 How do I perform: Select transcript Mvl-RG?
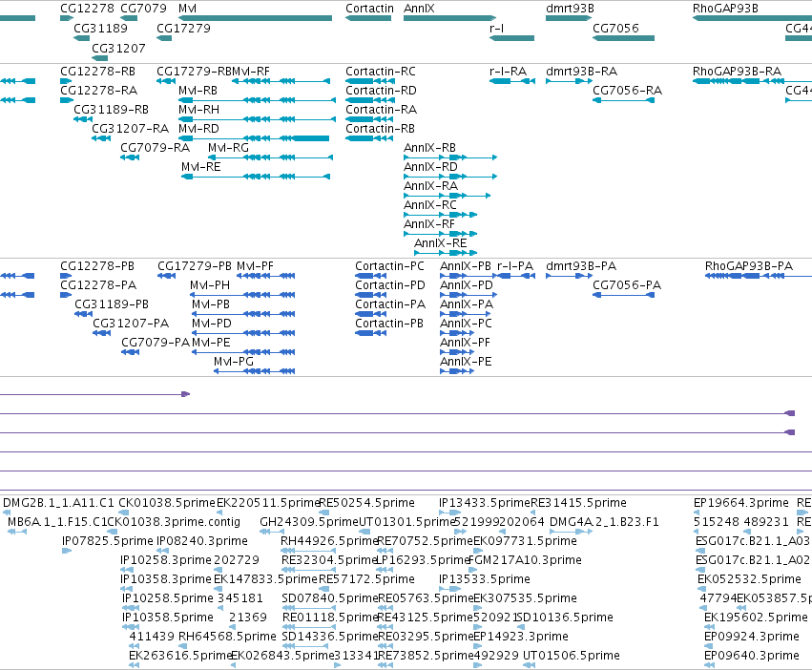pos(270,157)
